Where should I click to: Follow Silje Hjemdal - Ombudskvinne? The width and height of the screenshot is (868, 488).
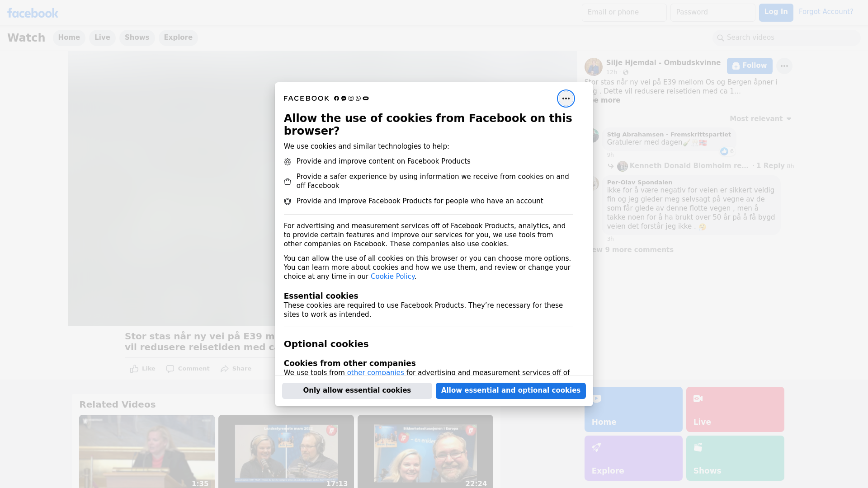[x=749, y=66]
